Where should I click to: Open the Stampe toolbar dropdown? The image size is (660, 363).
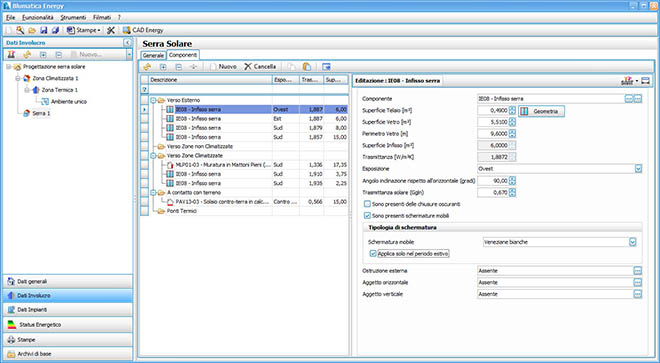(99, 30)
